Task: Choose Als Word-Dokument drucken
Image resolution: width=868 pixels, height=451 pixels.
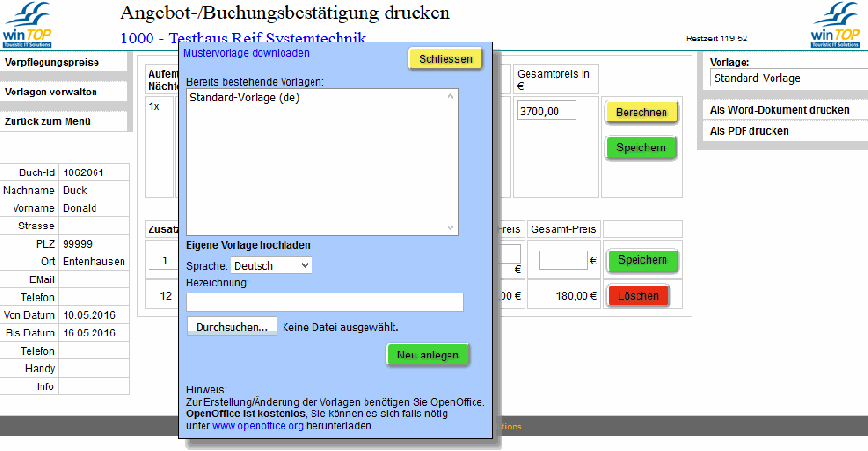Action: (779, 110)
